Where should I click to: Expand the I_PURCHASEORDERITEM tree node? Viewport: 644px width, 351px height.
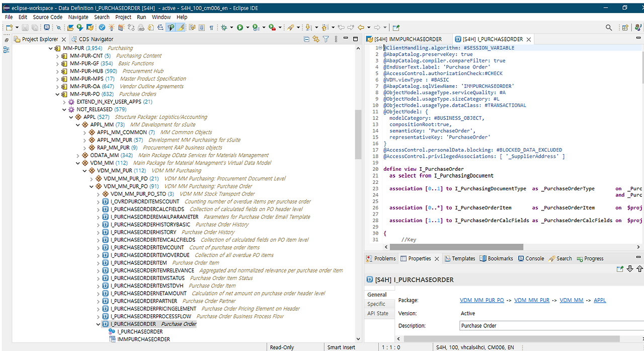click(99, 263)
